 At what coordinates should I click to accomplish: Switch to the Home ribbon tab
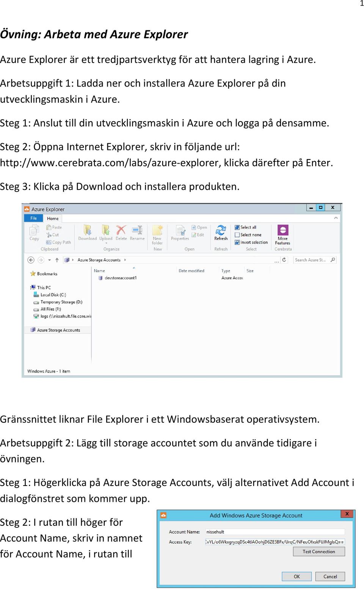click(53, 218)
